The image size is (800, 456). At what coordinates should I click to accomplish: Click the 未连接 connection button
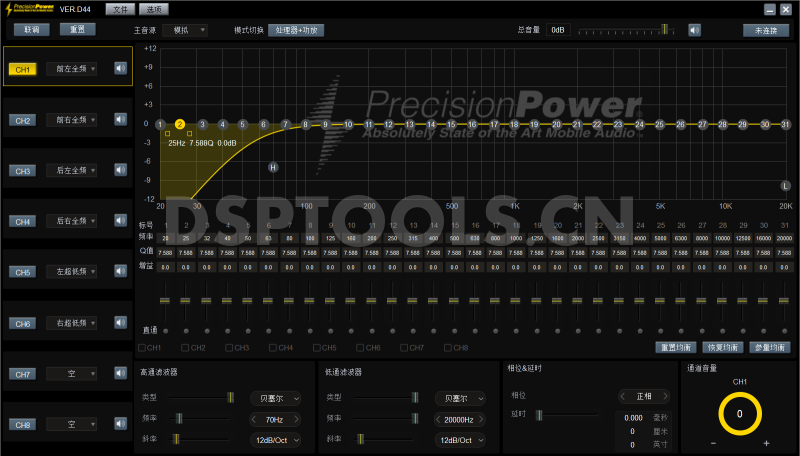(765, 30)
